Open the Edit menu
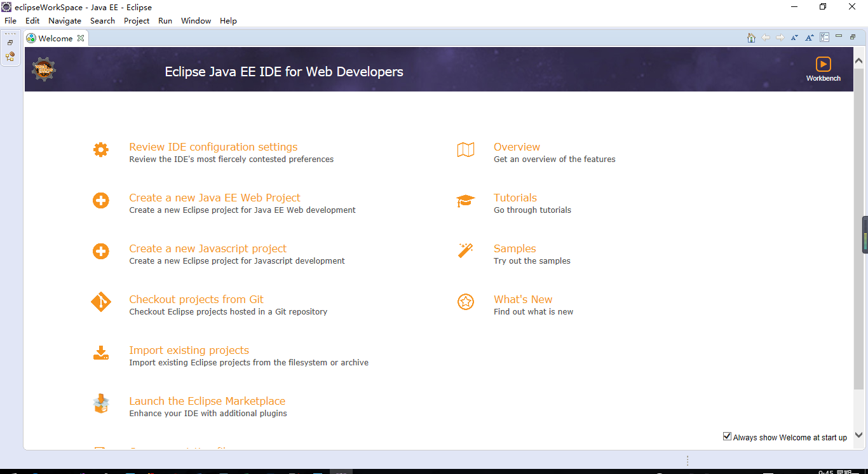The image size is (868, 474). [x=32, y=20]
